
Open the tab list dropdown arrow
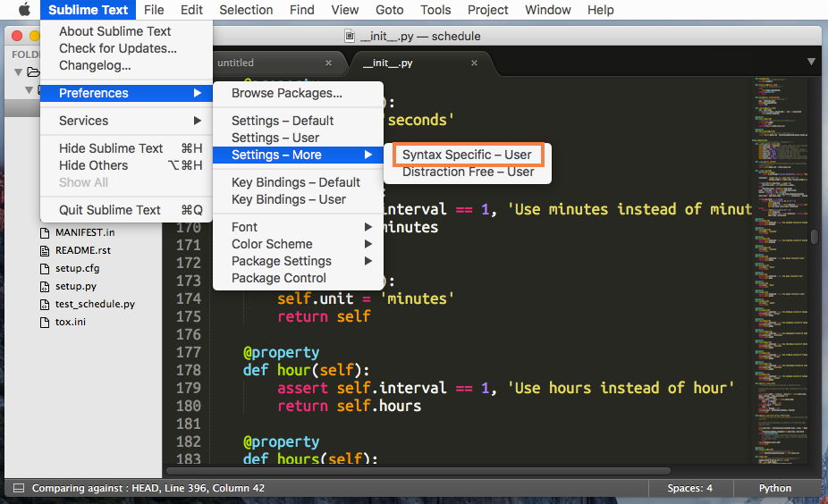pyautogui.click(x=812, y=62)
